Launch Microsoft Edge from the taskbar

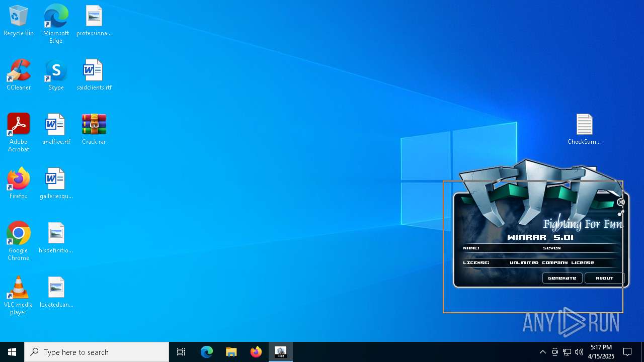tap(207, 352)
